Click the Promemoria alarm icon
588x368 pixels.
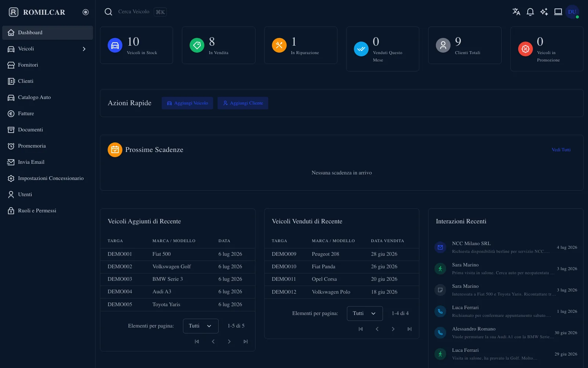(11, 146)
